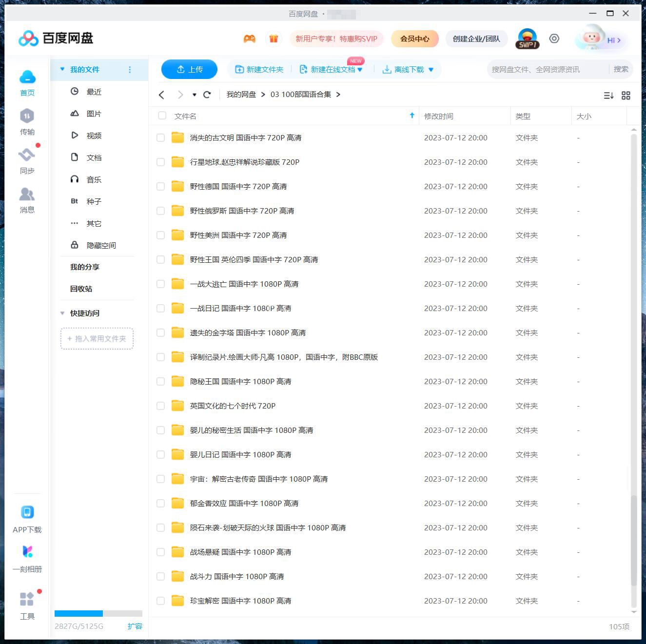Open the 传输 transfer panel in sidebar

tap(27, 121)
